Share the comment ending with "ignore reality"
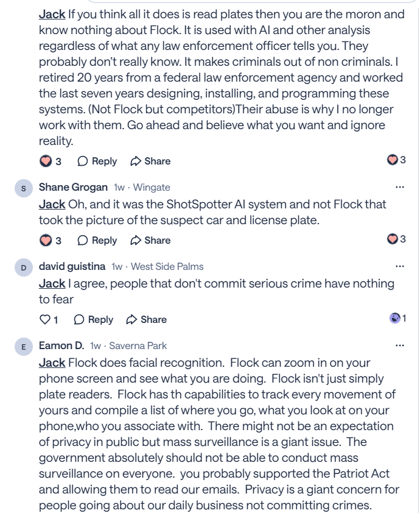The image size is (420, 513). click(150, 161)
